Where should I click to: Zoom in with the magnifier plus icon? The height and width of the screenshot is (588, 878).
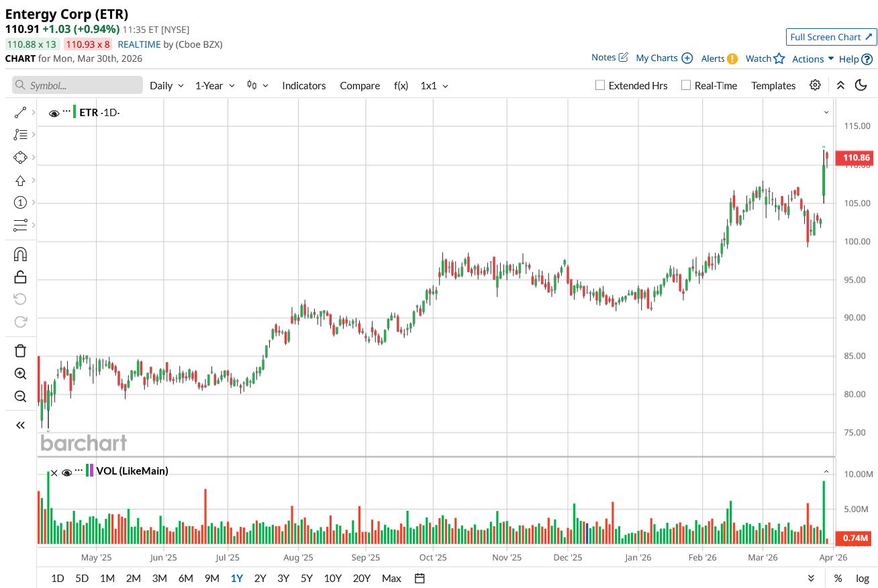pyautogui.click(x=20, y=374)
